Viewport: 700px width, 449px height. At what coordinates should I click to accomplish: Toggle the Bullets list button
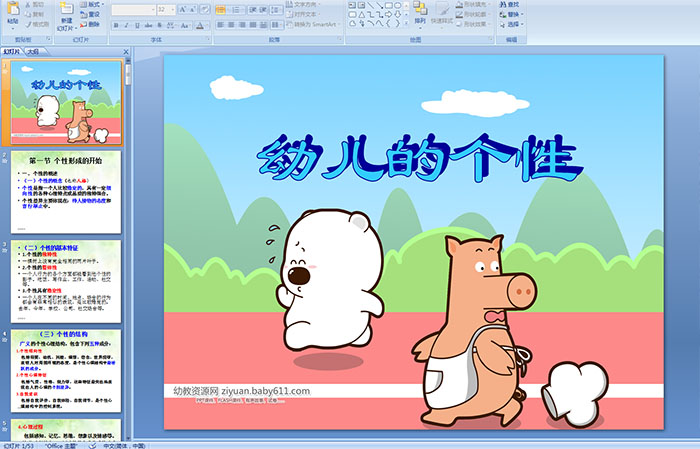click(222, 10)
